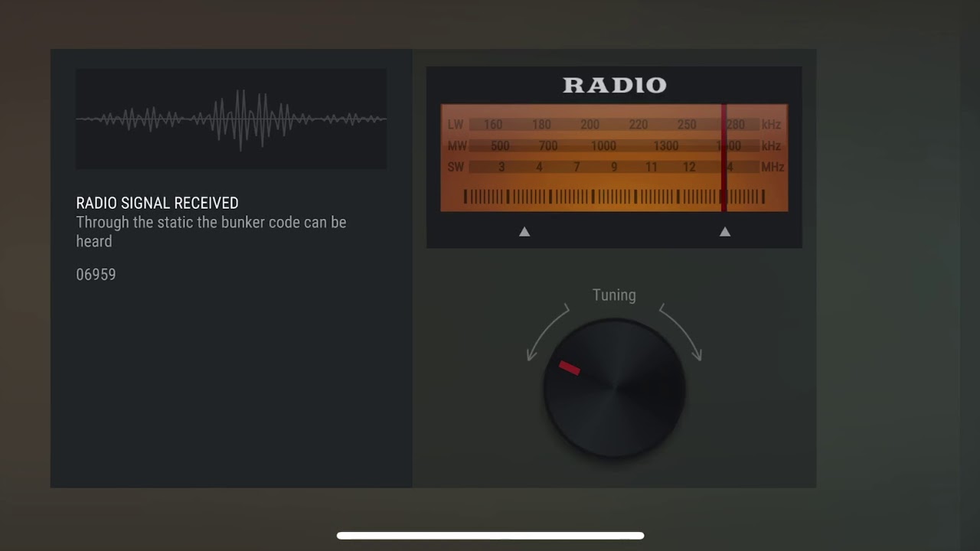
Task: Click the 160 mark on LW band
Action: click(x=493, y=125)
